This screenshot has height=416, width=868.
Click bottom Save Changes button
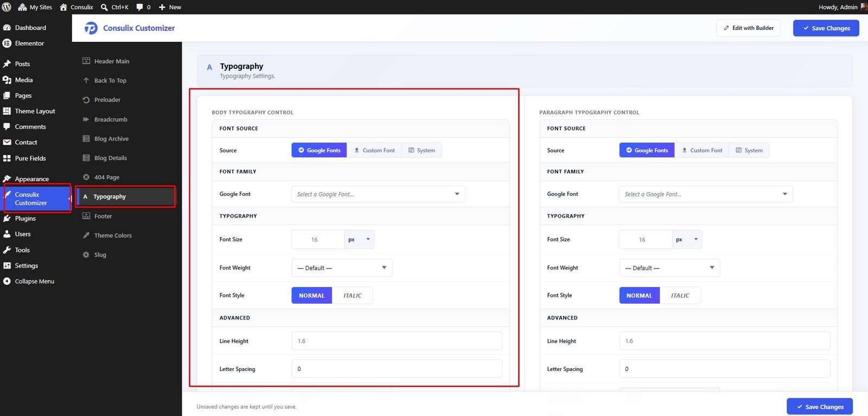pyautogui.click(x=819, y=407)
